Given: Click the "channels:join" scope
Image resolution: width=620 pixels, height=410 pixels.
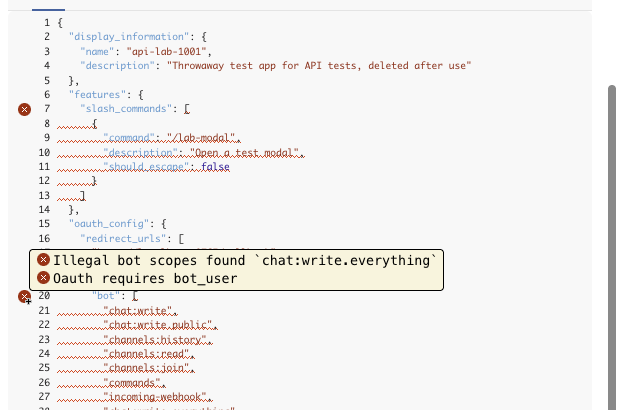Looking at the screenshot, I should pyautogui.click(x=146, y=368).
